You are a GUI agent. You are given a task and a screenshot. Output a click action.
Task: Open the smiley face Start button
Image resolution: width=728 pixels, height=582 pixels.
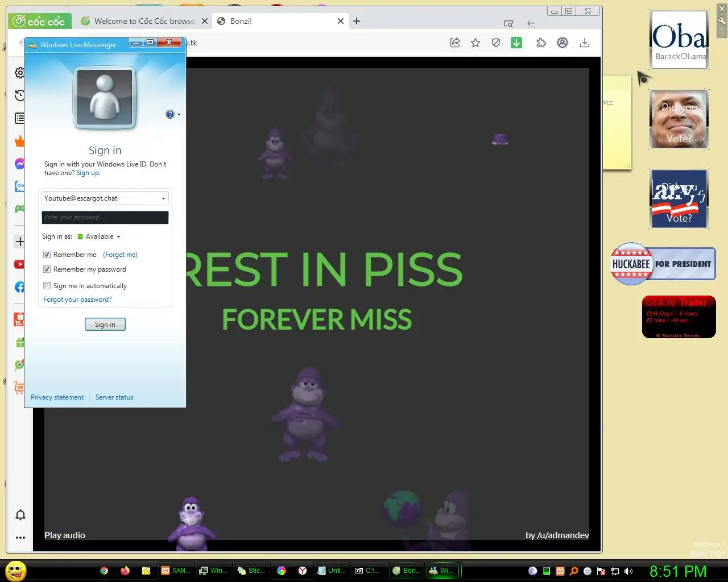point(15,571)
